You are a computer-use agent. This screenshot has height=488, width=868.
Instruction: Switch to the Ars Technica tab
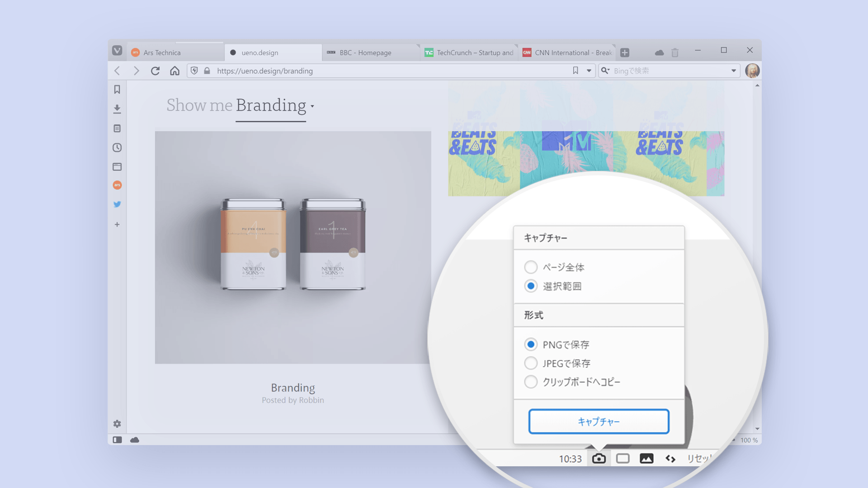pyautogui.click(x=162, y=53)
